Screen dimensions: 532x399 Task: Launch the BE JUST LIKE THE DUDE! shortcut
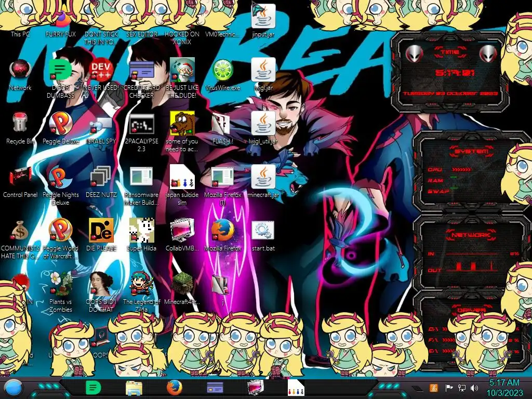[182, 79]
